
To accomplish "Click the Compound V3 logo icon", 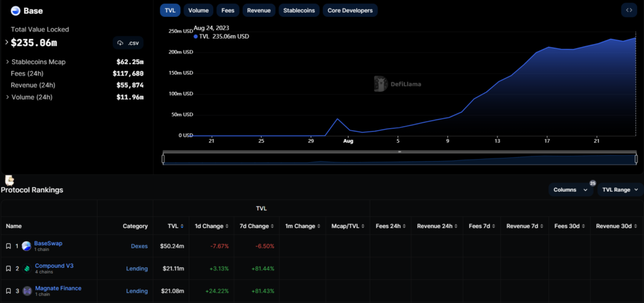I will click(x=27, y=268).
